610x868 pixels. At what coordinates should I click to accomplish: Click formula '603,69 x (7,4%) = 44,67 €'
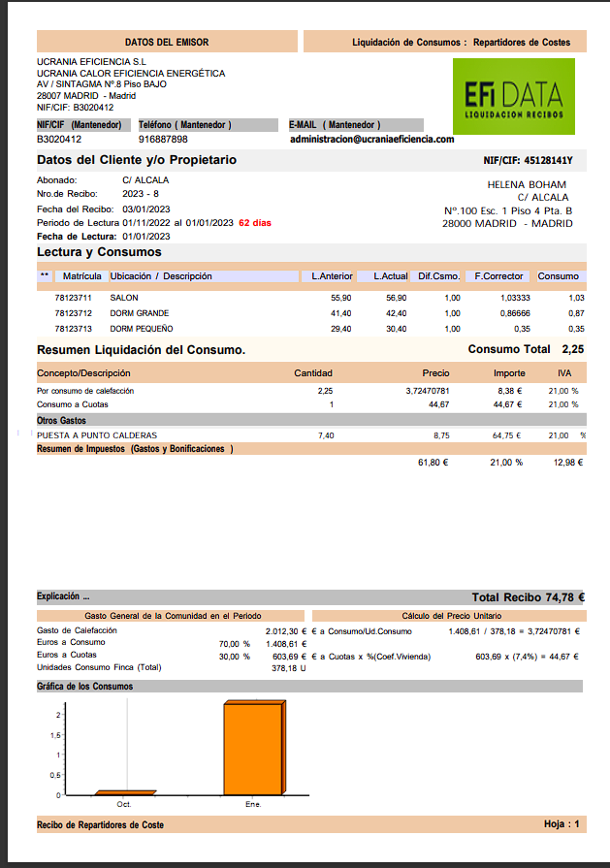tap(527, 657)
